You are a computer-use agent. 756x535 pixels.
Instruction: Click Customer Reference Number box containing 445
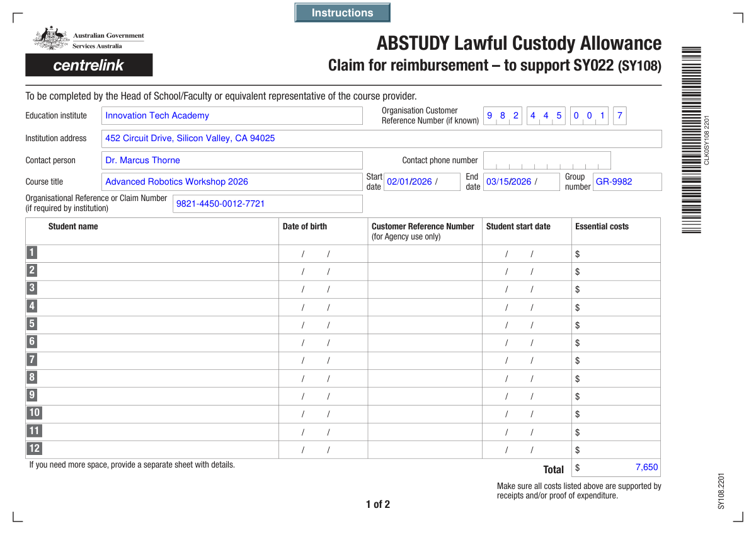(x=546, y=115)
